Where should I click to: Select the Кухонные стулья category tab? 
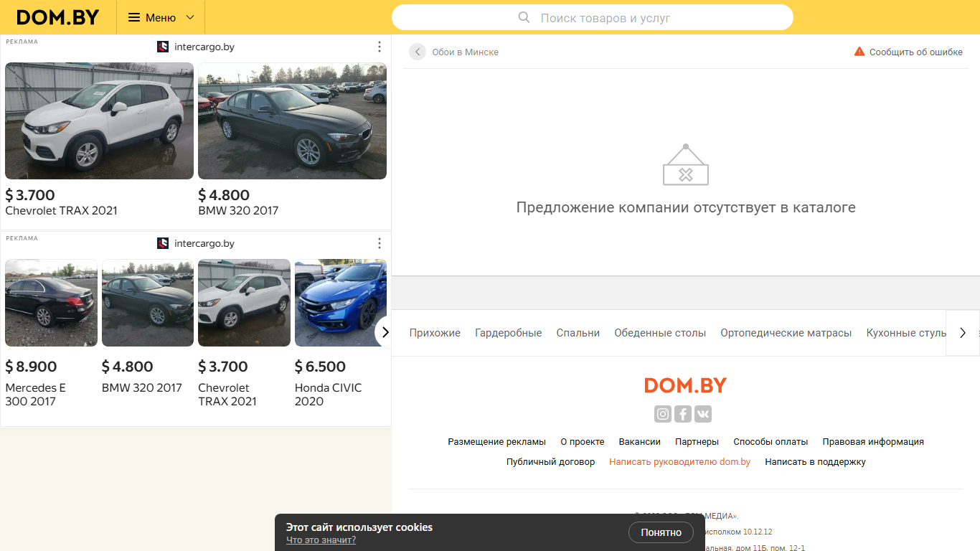coord(906,333)
